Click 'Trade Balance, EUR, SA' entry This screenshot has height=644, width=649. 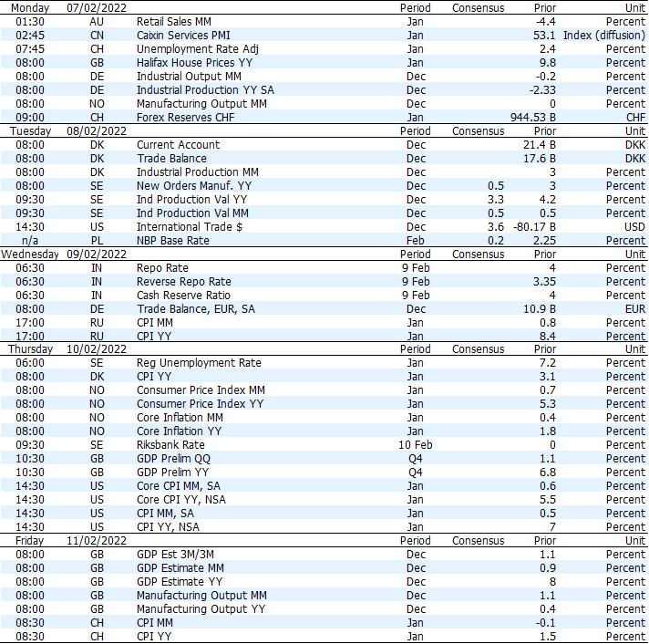pos(196,308)
